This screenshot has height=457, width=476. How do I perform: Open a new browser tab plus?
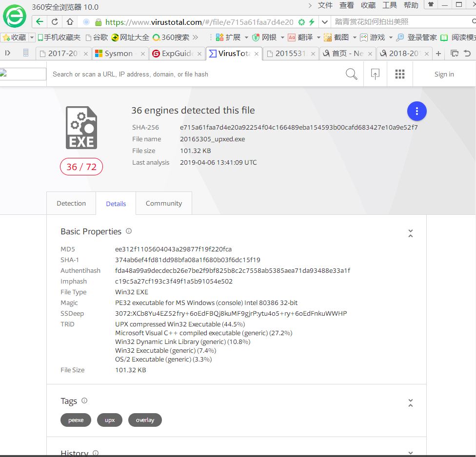pos(438,54)
